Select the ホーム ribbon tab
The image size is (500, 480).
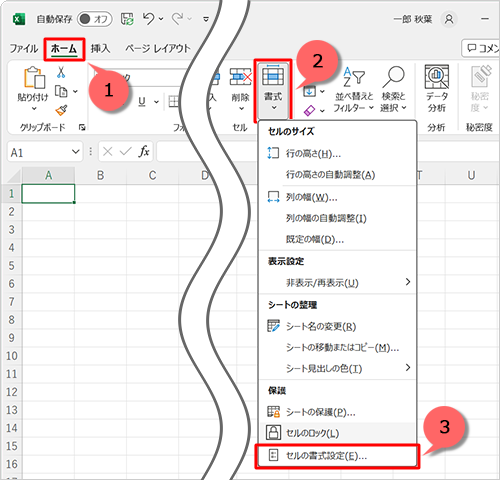64,49
